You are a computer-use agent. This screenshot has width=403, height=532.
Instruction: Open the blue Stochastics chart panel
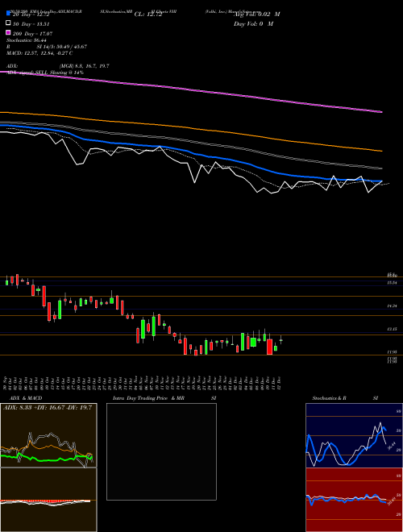point(354,435)
